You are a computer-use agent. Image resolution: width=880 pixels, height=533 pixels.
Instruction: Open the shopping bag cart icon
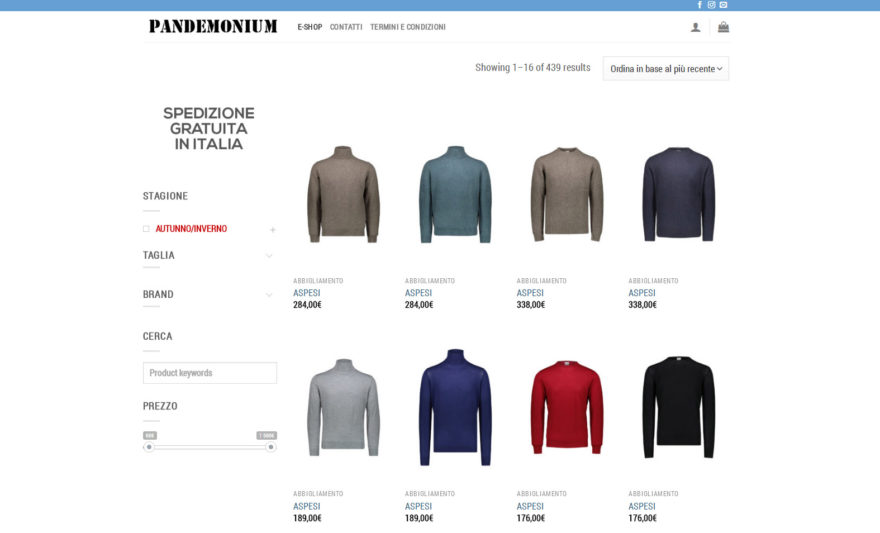pos(723,26)
